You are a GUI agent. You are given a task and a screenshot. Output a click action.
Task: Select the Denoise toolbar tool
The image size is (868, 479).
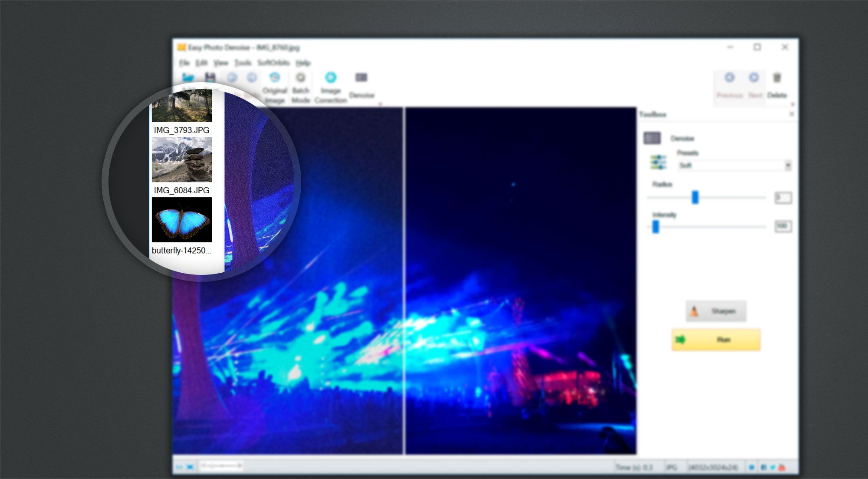(x=362, y=86)
